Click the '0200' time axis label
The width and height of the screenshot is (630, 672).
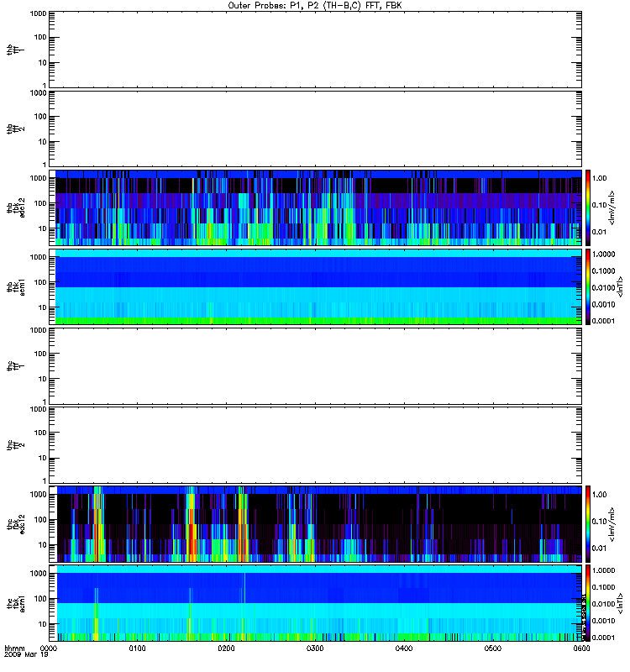click(x=226, y=648)
